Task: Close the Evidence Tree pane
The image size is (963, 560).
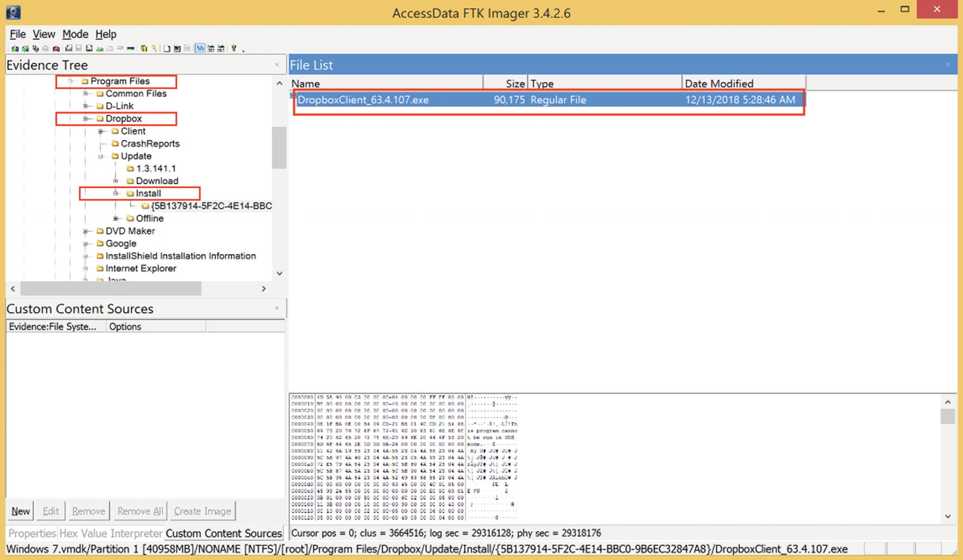Action: tap(277, 65)
